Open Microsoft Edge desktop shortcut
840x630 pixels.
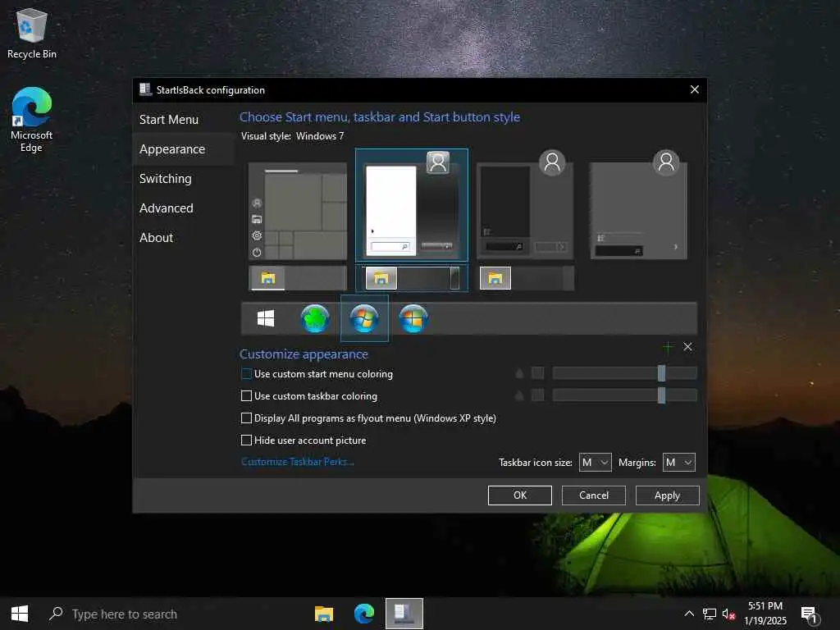[x=31, y=120]
